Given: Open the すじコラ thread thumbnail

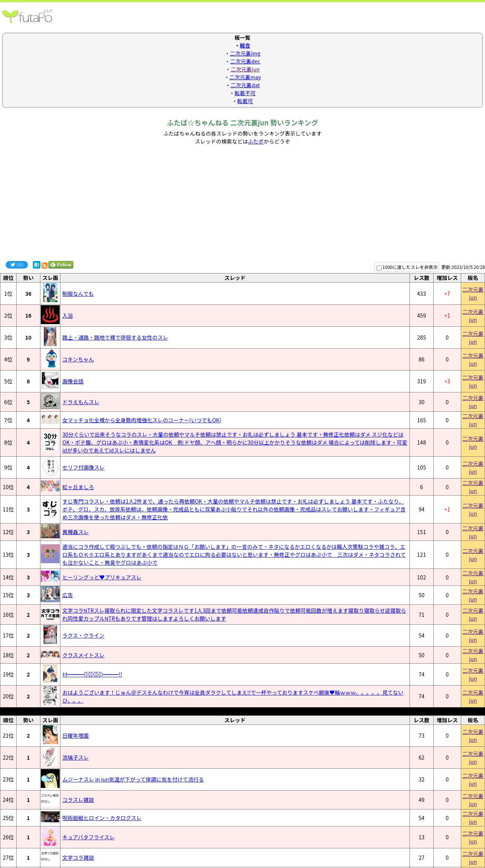Looking at the screenshot, I should pos(50,509).
